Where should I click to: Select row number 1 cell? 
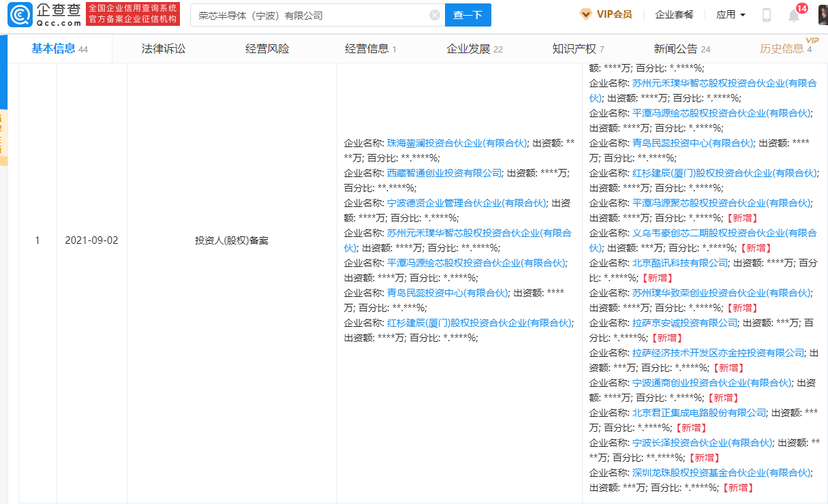pos(37,240)
